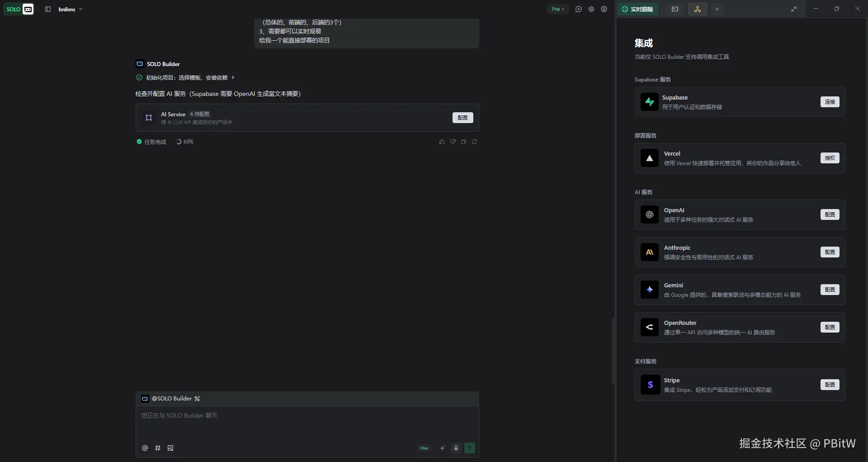Click the 支付服务 section label
Viewport: 868px width, 462px height.
click(x=646, y=362)
